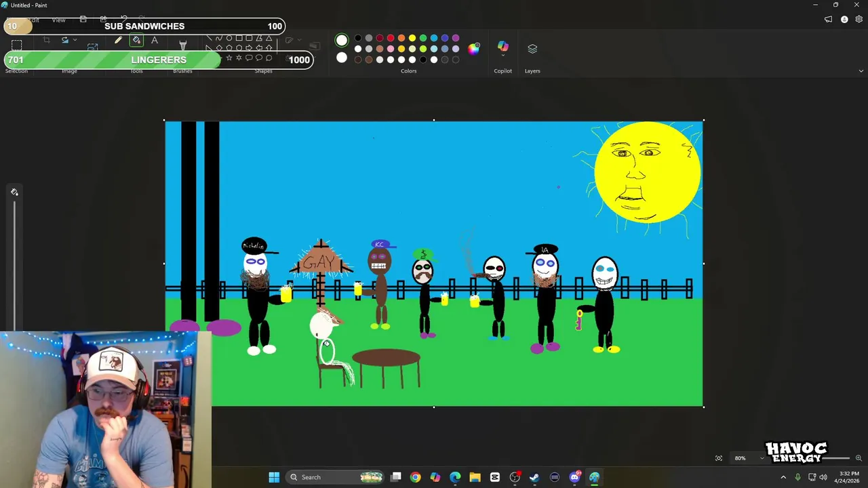Pick the Curve shape

coord(219,39)
